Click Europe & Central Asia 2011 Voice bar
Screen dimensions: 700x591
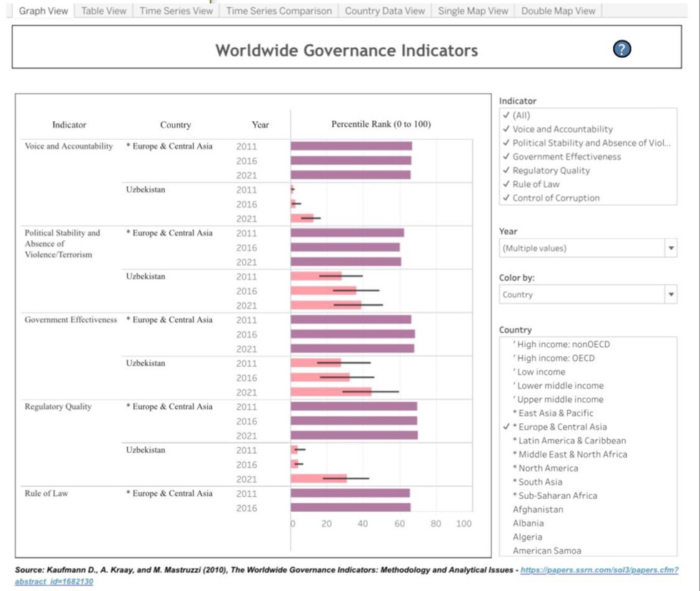[351, 146]
